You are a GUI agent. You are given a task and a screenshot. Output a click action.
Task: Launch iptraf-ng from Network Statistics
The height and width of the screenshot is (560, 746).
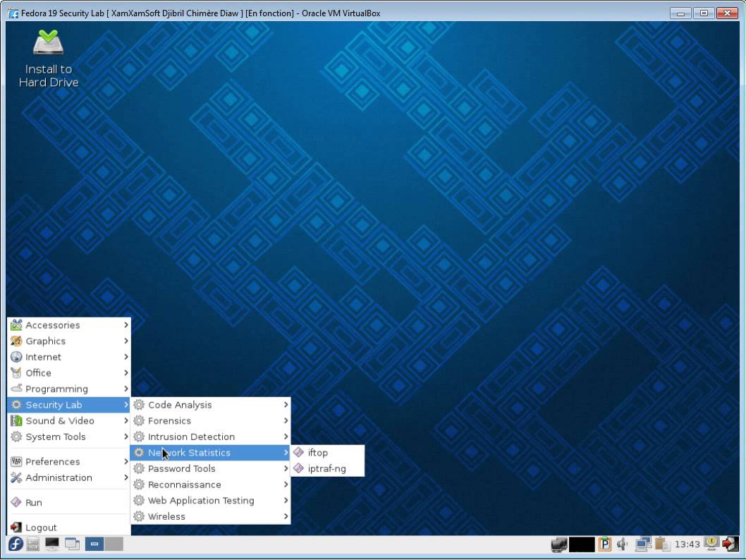[x=328, y=468]
